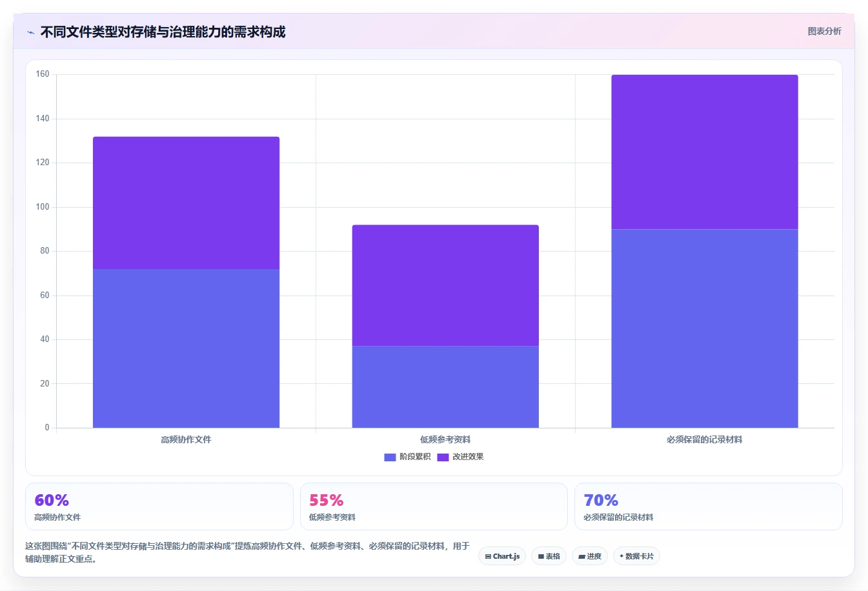Toggle 改进效果 legend color box
This screenshot has height=591, width=868.
point(443,457)
